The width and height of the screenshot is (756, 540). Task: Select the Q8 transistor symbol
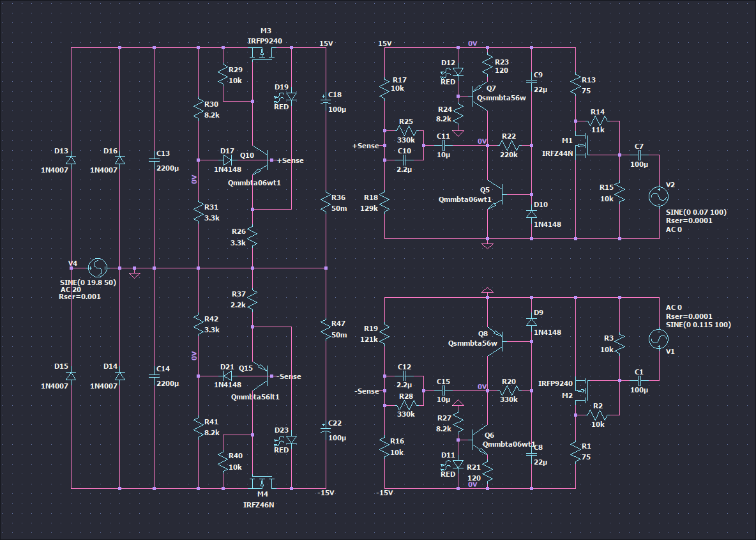tap(496, 342)
